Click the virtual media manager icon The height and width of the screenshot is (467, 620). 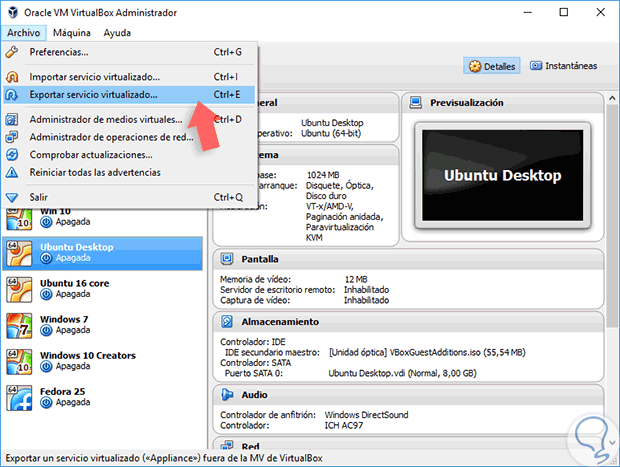pos(12,119)
